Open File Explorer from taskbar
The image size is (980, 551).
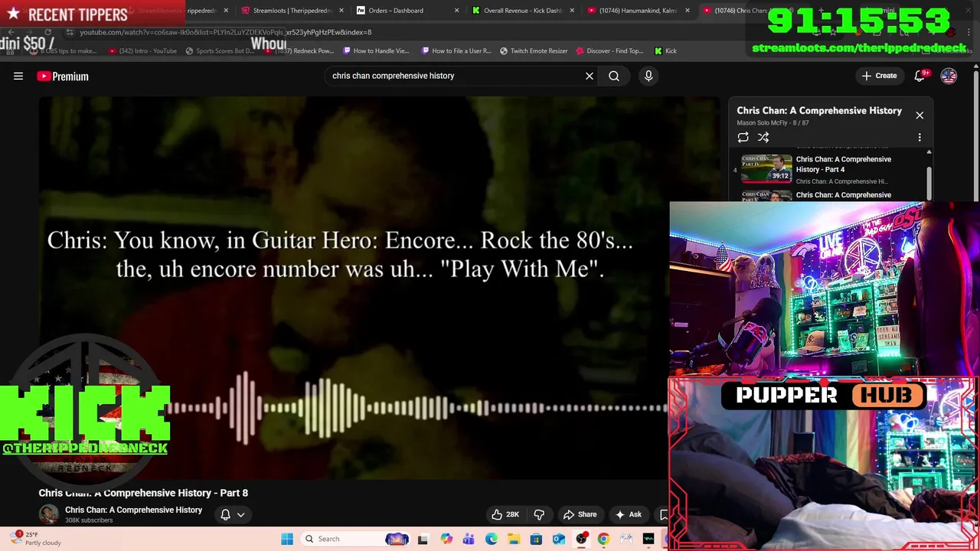[x=514, y=539]
